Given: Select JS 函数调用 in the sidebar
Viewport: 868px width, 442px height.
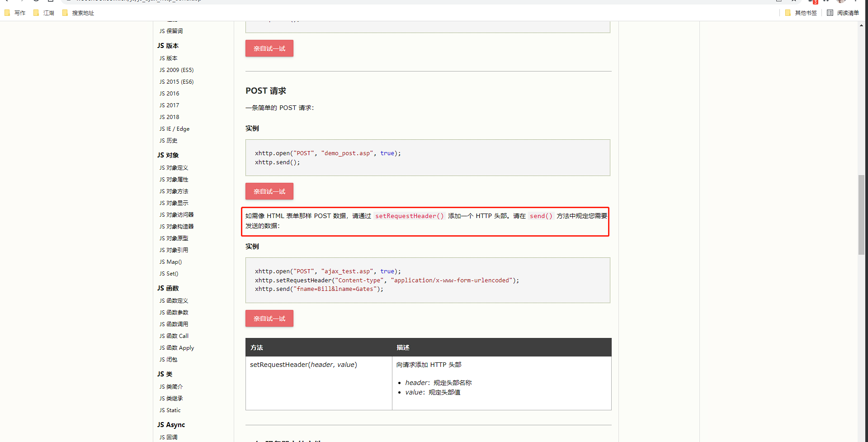Looking at the screenshot, I should click(174, 324).
